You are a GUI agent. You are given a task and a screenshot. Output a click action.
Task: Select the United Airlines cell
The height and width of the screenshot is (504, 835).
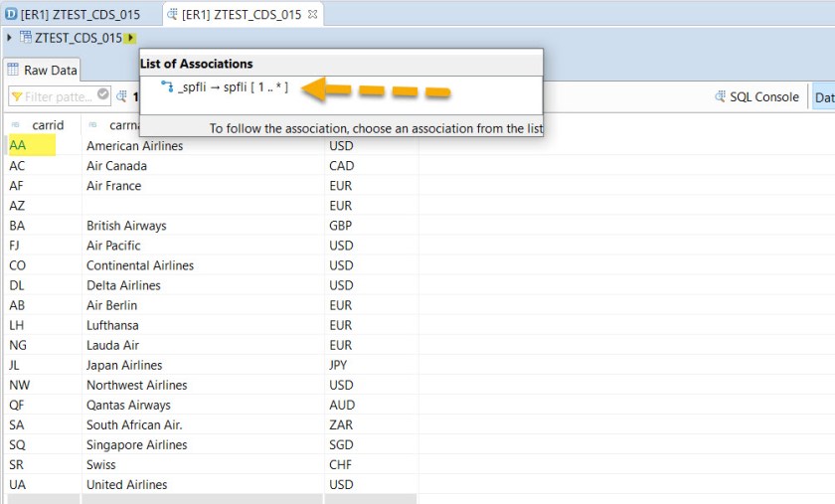[x=203, y=485]
